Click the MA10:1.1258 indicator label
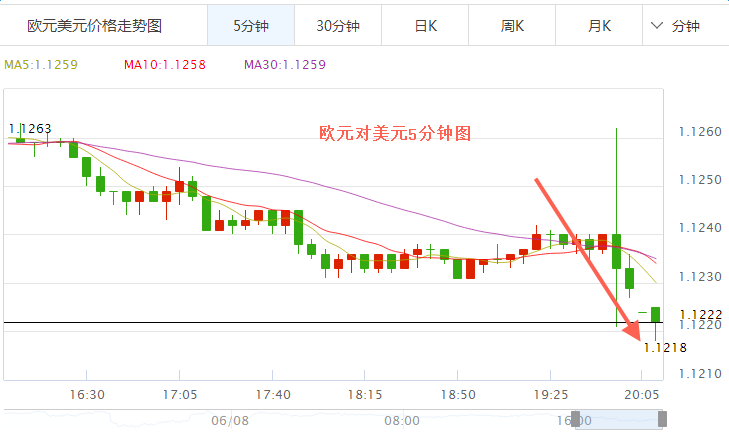Screen dimensions: 729x434 click(165, 65)
